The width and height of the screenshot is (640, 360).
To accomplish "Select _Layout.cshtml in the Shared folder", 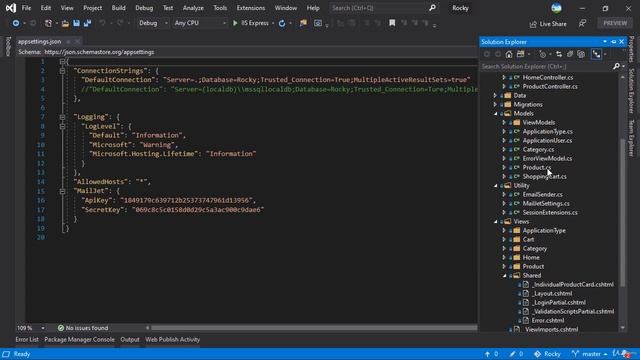I will pos(552,293).
